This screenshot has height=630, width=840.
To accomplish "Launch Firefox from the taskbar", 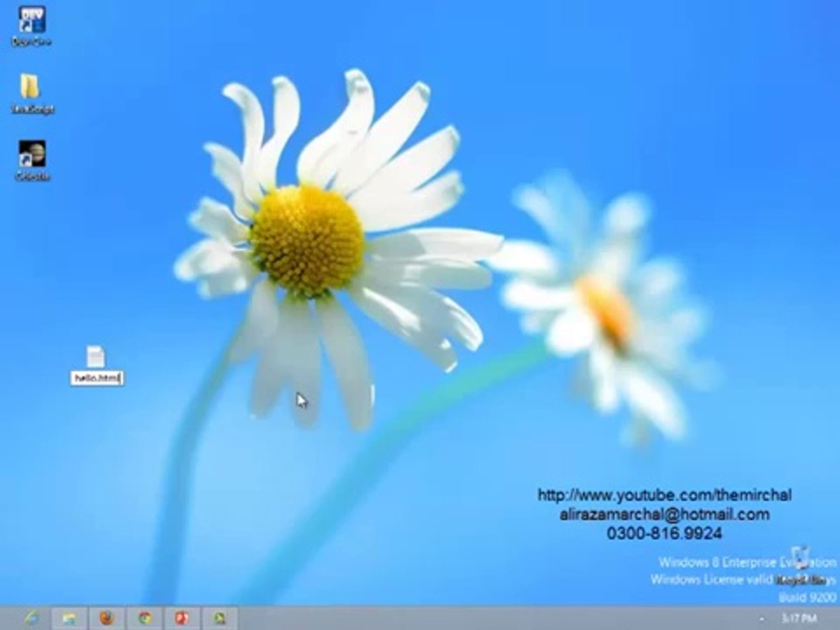I will 107,618.
